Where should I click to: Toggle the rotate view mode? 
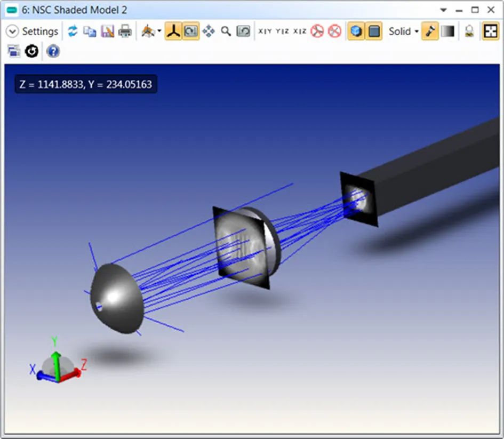pyautogui.click(x=191, y=31)
